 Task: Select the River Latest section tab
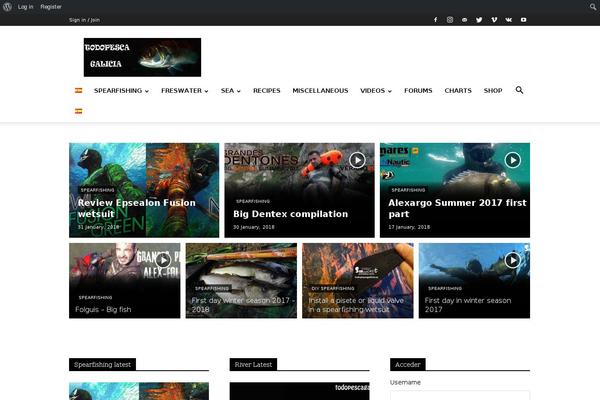pyautogui.click(x=253, y=365)
